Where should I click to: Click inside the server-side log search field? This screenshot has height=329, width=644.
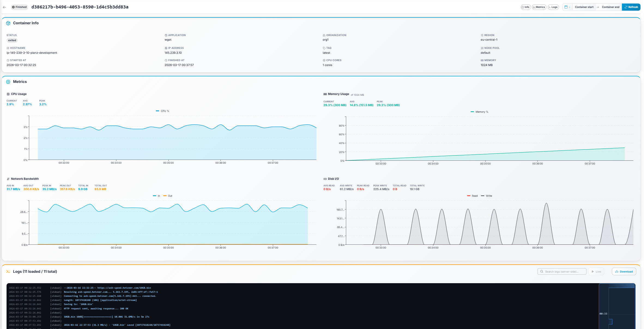(562, 271)
